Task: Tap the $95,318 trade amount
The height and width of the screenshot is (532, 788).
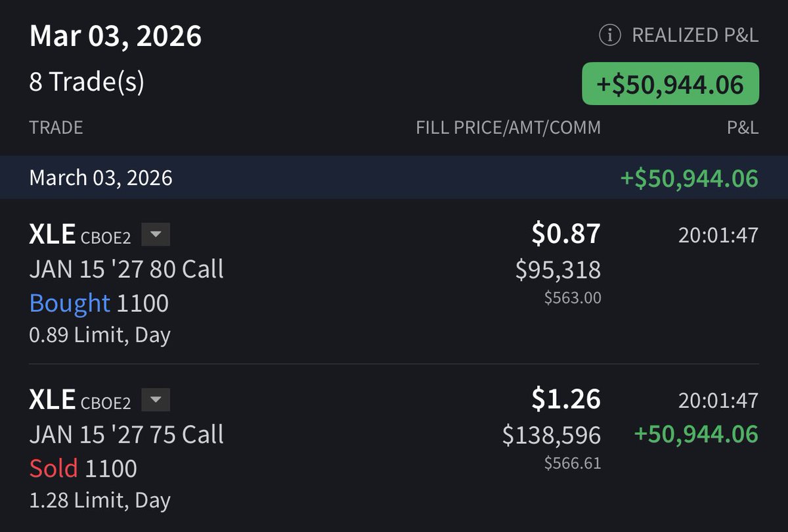Action: 558,269
